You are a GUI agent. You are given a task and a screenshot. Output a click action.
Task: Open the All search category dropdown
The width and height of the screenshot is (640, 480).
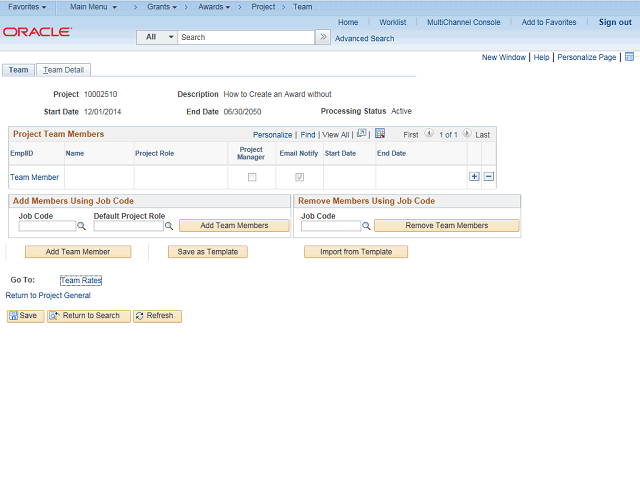(x=157, y=37)
